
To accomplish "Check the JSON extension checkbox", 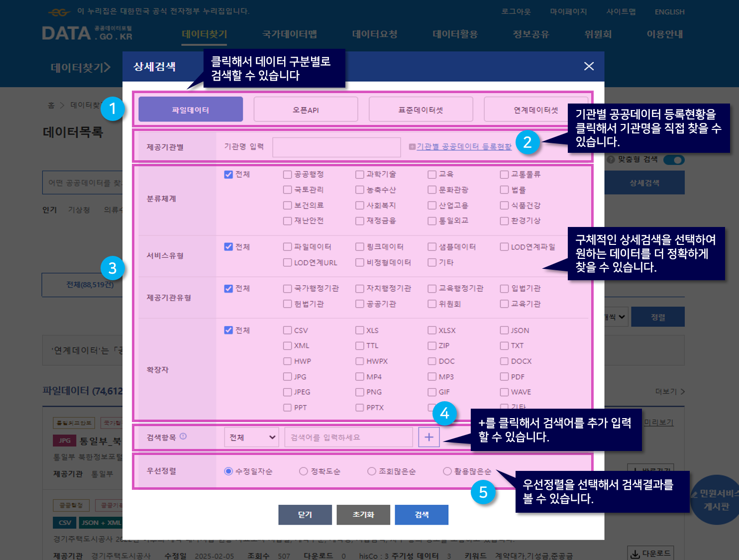I will 504,330.
